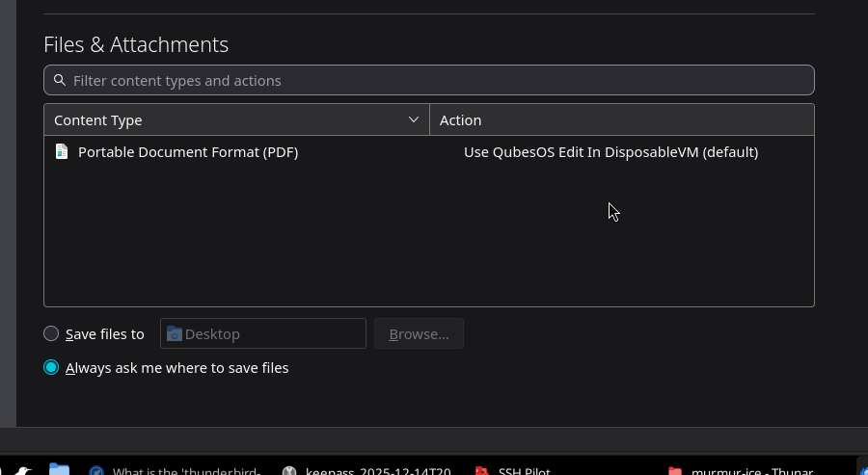868x475 pixels.
Task: Select the 'Save files to' radio button
Action: click(x=51, y=333)
